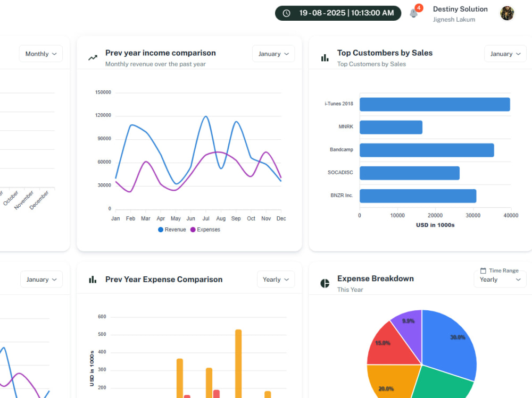Click the Destiny Solution account name
532x398 pixels.
(460, 9)
